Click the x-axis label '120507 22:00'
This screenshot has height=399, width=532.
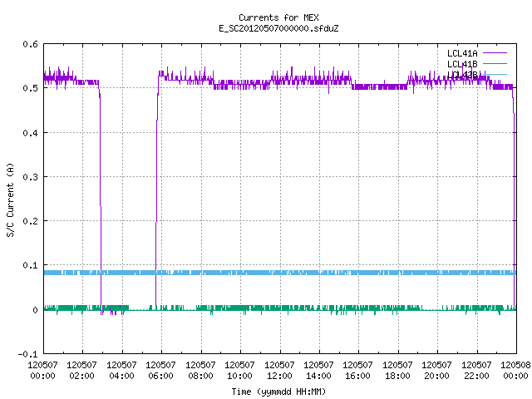coord(476,370)
